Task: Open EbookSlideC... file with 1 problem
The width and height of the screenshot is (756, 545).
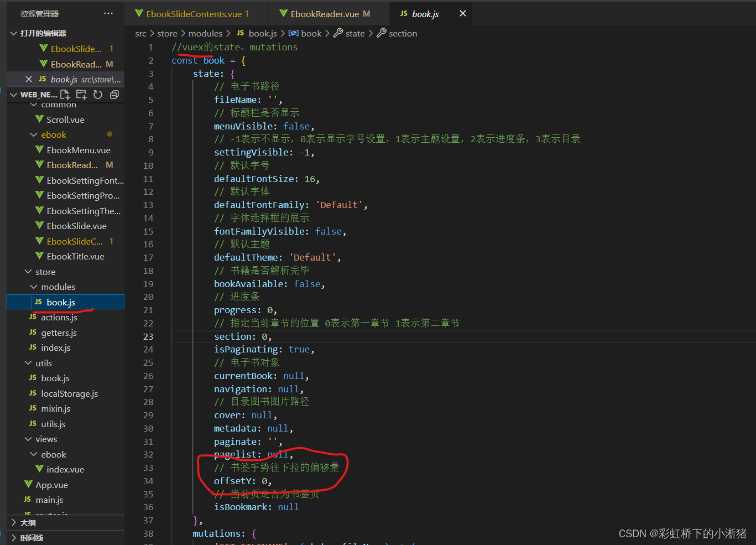Action: (65, 241)
